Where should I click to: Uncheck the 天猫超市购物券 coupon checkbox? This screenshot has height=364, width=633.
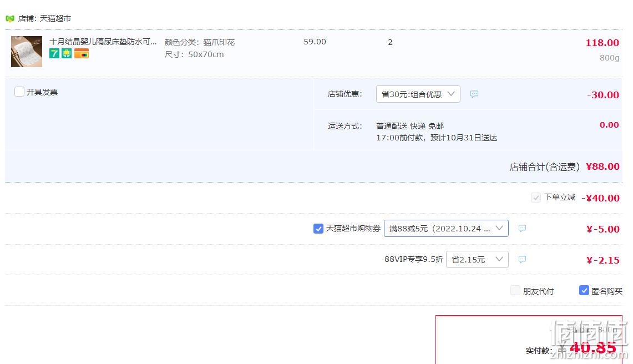tap(318, 229)
